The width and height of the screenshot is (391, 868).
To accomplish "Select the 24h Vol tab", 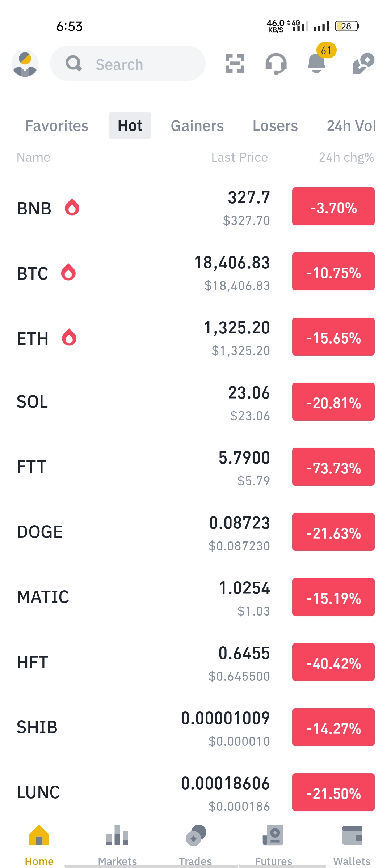I will [350, 126].
